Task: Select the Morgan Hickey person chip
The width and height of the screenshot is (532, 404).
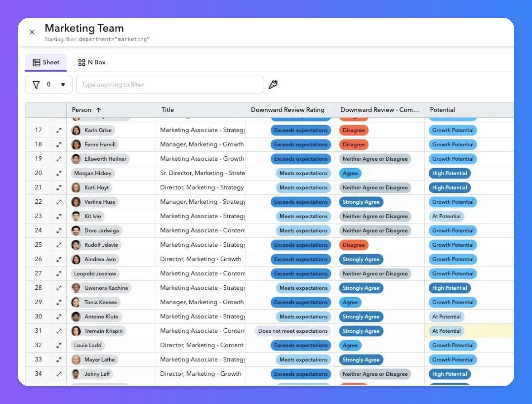Action: (x=93, y=173)
